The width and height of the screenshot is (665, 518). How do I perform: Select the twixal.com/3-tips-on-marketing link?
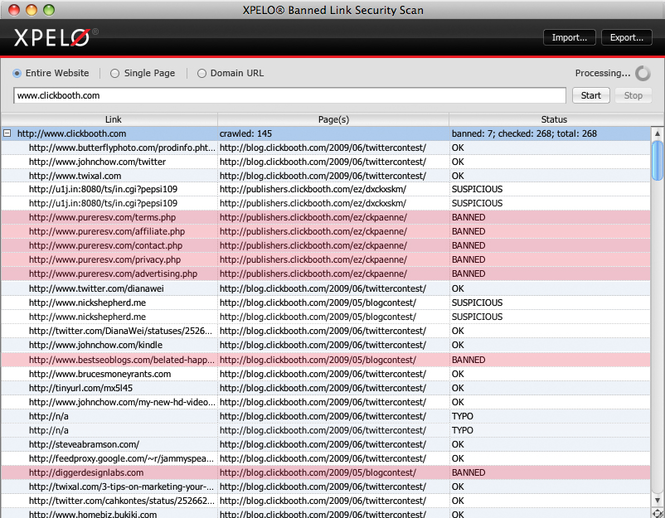pyautogui.click(x=121, y=486)
